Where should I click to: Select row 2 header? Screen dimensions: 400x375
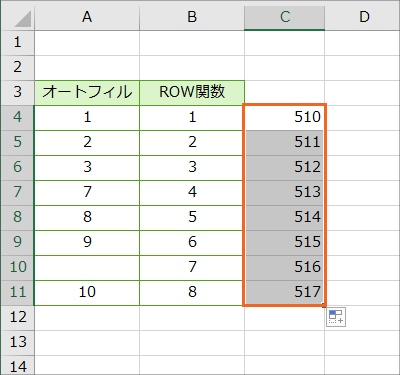17,68
